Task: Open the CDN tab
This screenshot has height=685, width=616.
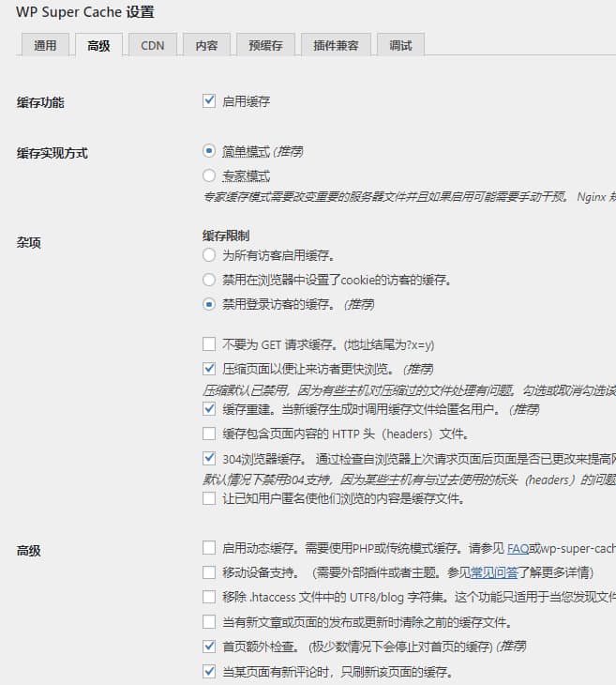Action: pos(153,45)
